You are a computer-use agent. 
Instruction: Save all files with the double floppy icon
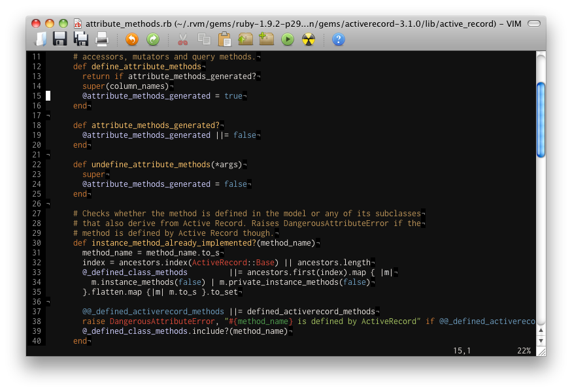[x=80, y=39]
